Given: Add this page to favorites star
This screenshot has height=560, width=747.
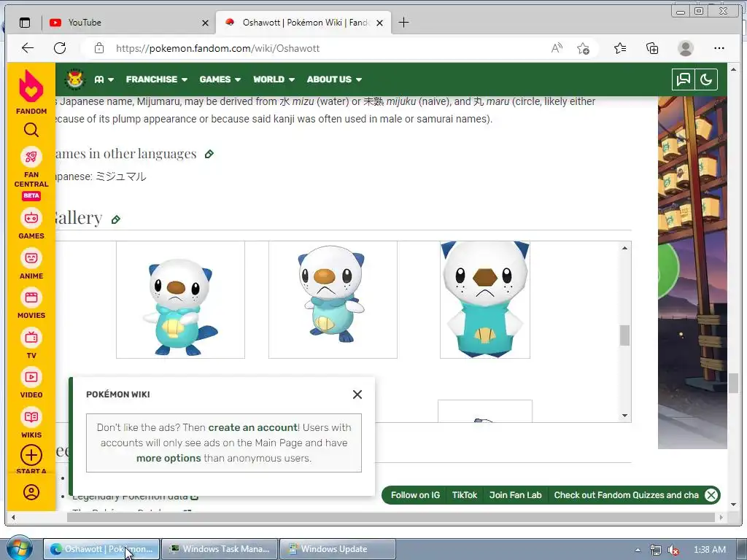Looking at the screenshot, I should 583,48.
